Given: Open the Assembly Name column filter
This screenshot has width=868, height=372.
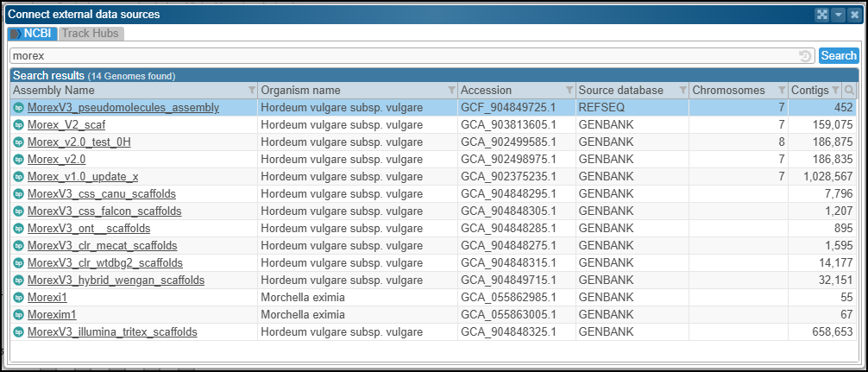Looking at the screenshot, I should pos(252,91).
